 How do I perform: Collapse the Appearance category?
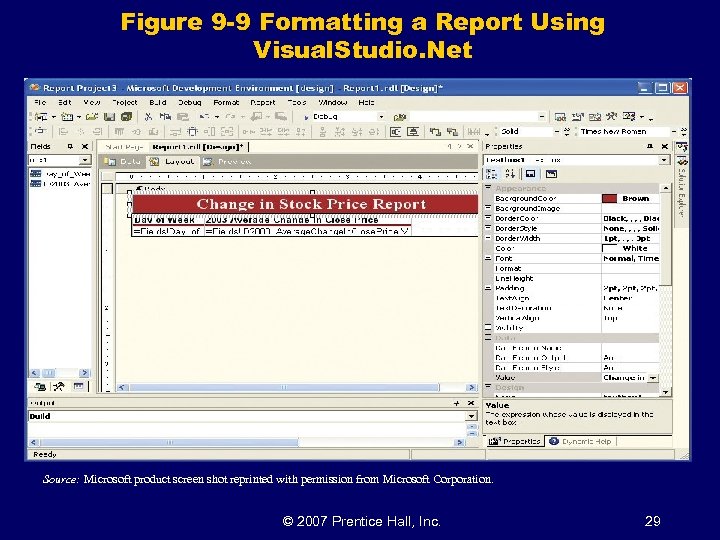click(x=488, y=188)
